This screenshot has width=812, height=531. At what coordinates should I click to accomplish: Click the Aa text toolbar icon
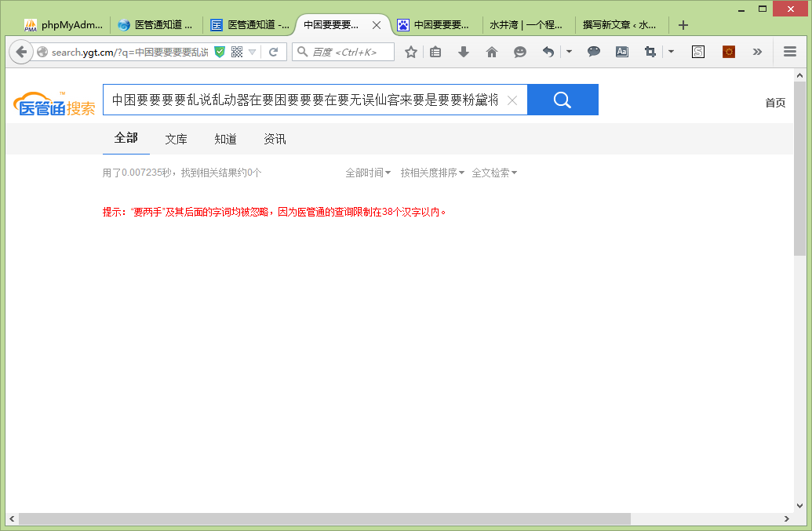tap(622, 52)
